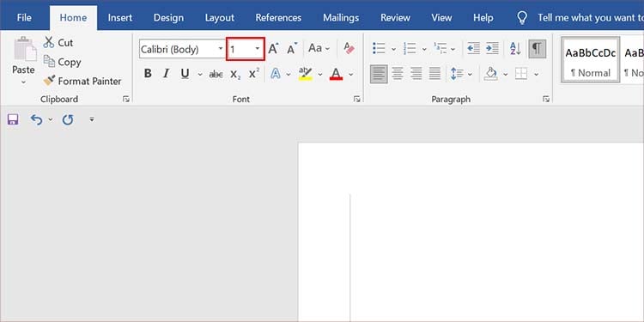Toggle Bold formatting

click(148, 74)
